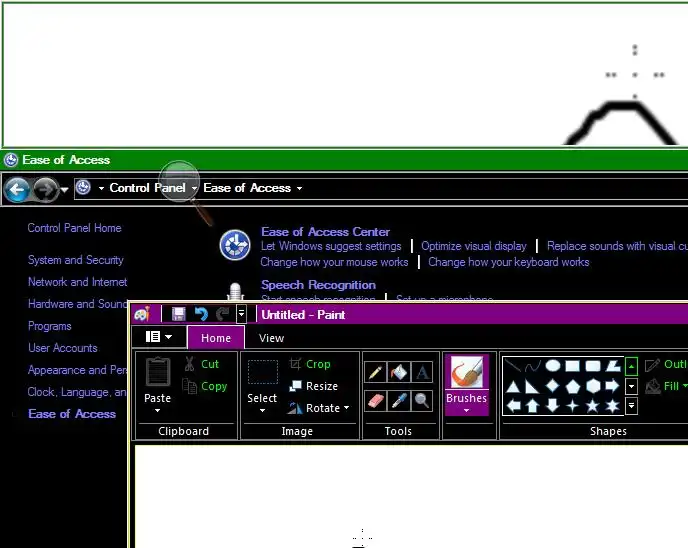688x548 pixels.
Task: Select the Rounded rectangle shape
Action: coord(593,365)
